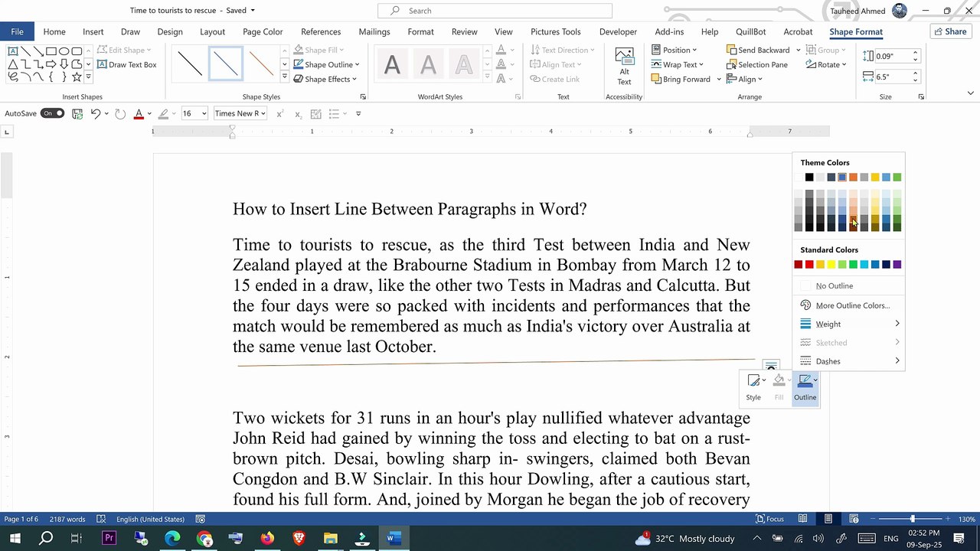Pick the orange theme color swatch
Viewport: 980px width, 551px height.
[853, 178]
